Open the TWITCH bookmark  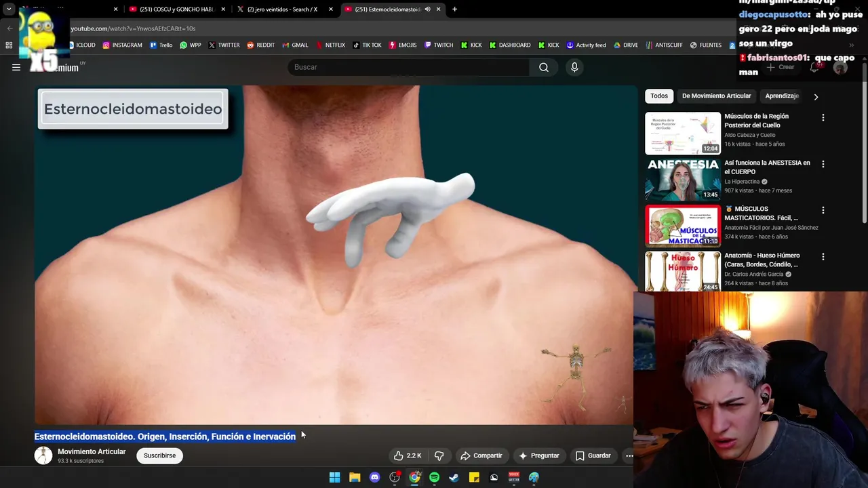click(438, 45)
